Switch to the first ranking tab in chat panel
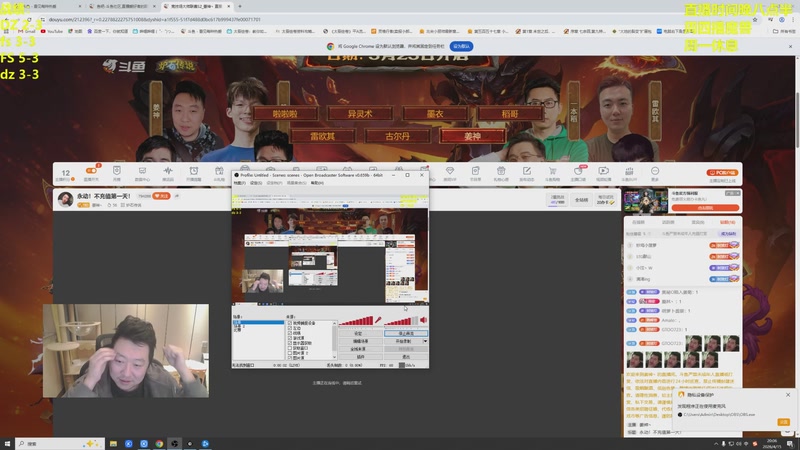 coord(638,222)
